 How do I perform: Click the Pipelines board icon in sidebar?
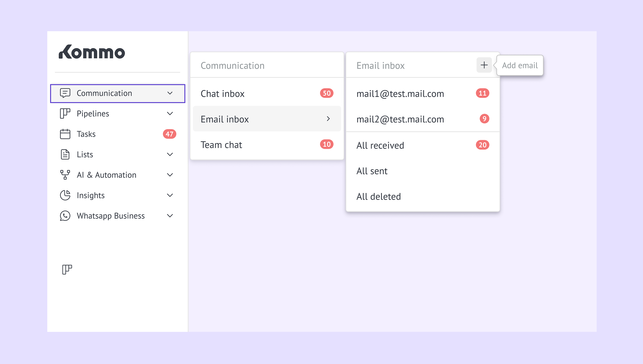(x=65, y=113)
